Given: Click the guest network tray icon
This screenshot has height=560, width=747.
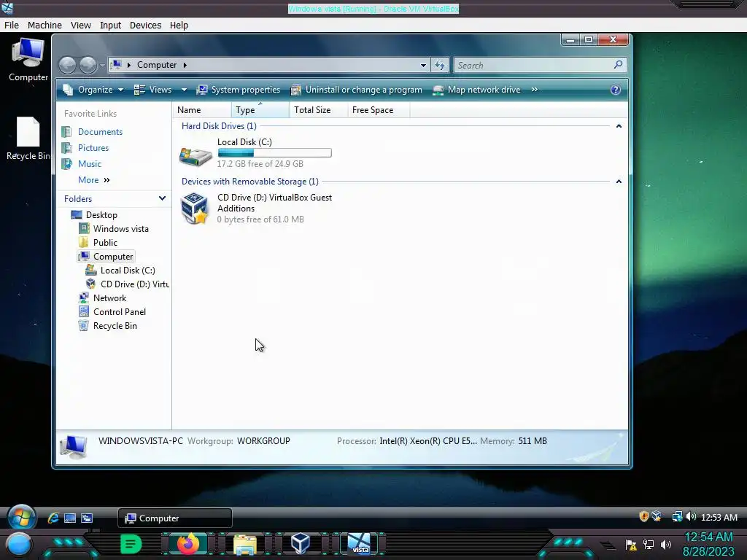Looking at the screenshot, I should [677, 517].
